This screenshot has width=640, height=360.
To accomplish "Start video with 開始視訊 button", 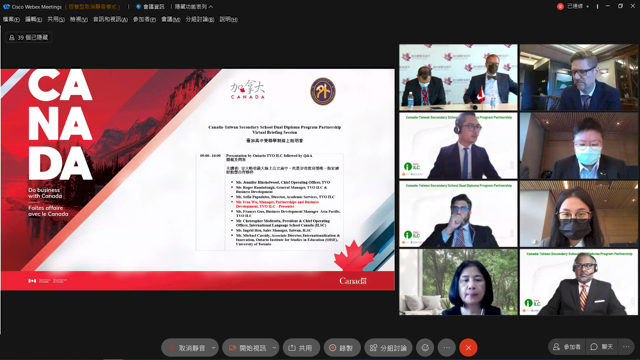I will click(248, 348).
